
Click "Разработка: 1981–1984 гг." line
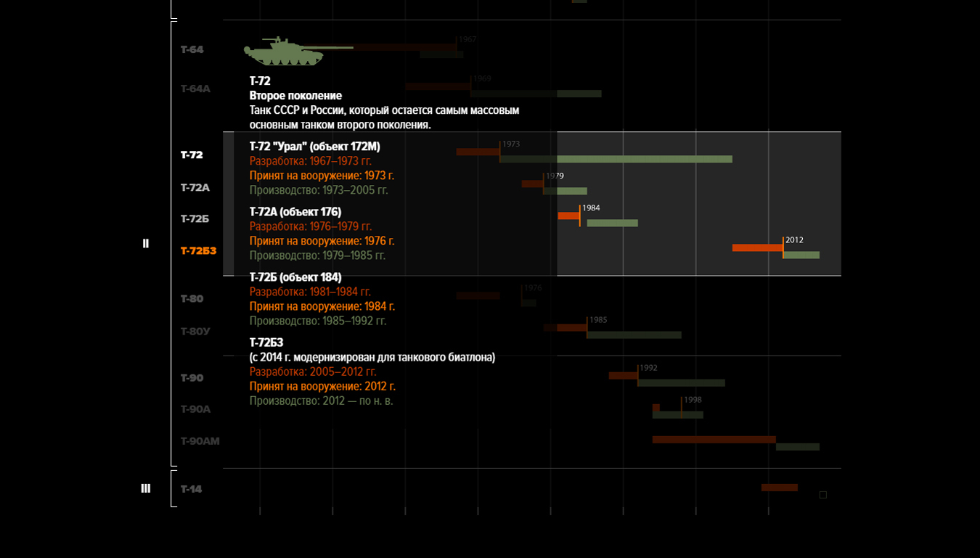(x=311, y=292)
